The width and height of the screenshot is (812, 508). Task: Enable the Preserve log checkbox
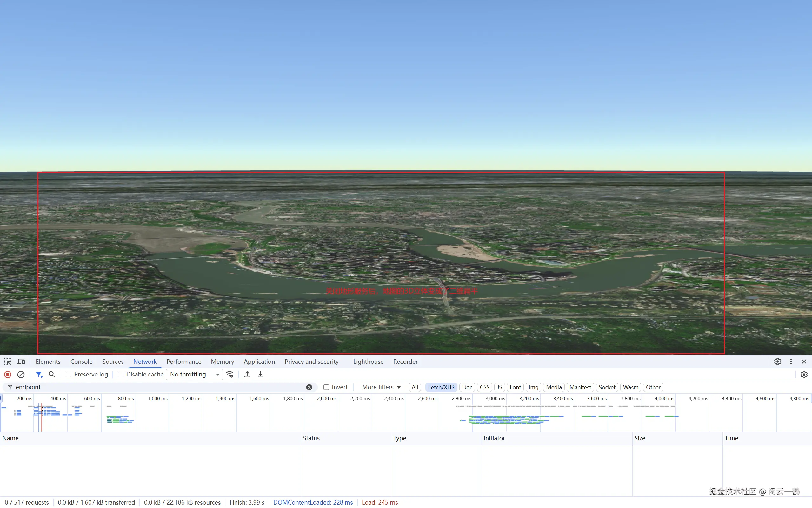click(x=69, y=374)
